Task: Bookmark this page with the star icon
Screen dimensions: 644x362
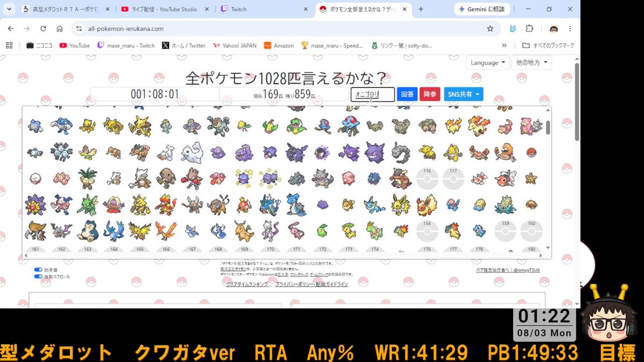Action: [490, 28]
